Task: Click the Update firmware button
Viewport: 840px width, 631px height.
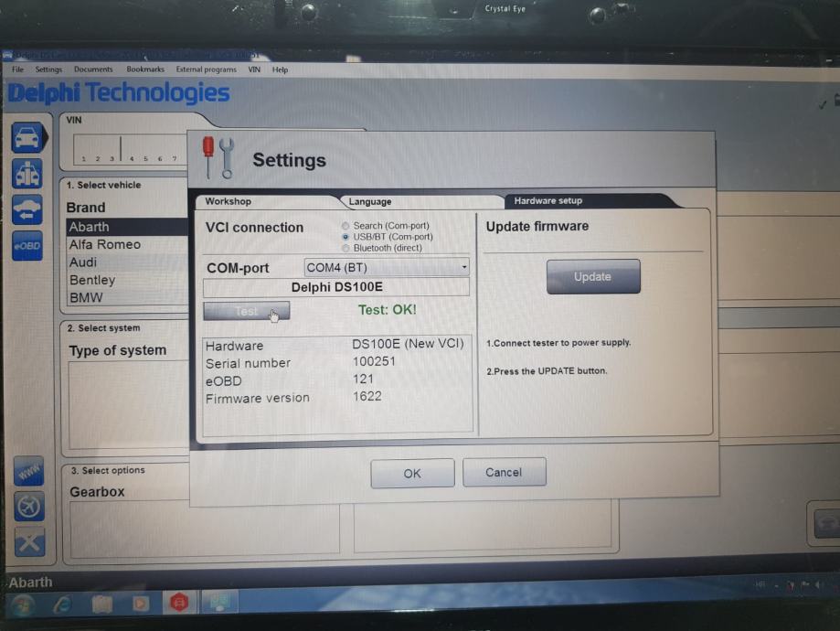Action: (593, 276)
